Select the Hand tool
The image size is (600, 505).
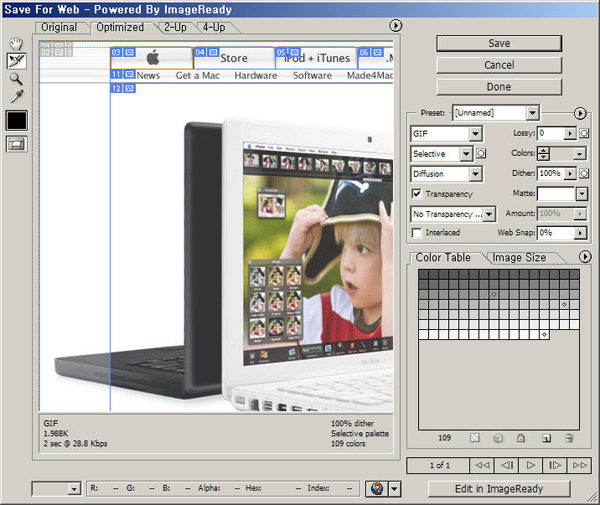point(16,44)
